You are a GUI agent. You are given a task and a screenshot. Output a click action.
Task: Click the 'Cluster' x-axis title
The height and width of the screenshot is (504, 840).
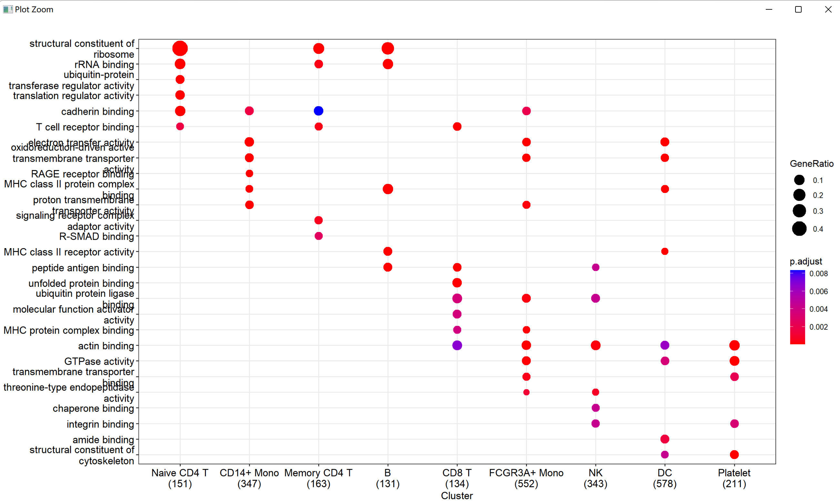click(x=457, y=496)
